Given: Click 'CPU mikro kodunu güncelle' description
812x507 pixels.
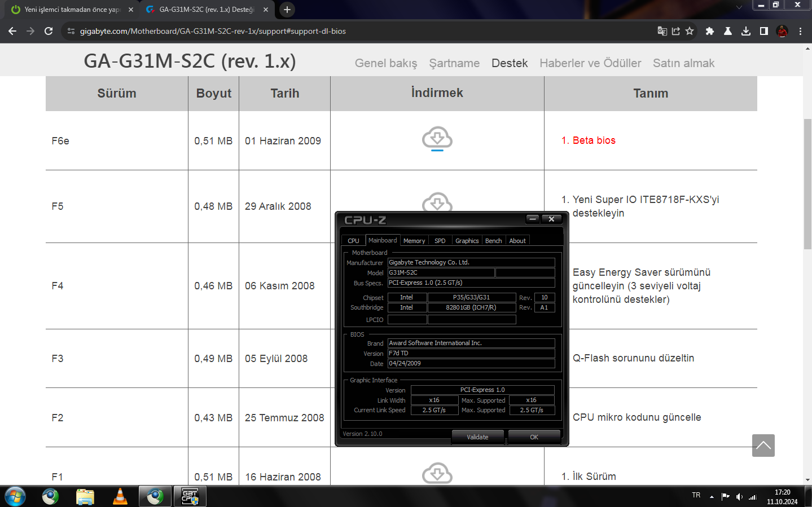Looking at the screenshot, I should pyautogui.click(x=637, y=417).
